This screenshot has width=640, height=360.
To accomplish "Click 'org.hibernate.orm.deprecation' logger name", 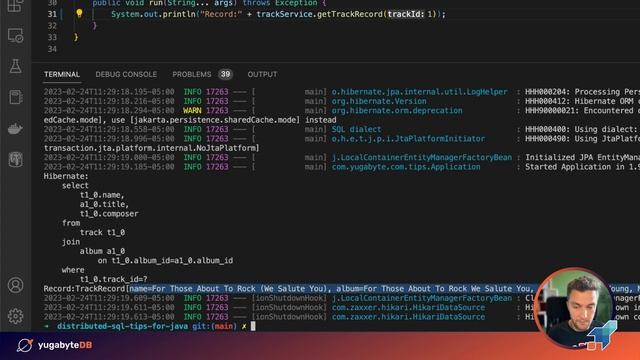I will pos(397,111).
